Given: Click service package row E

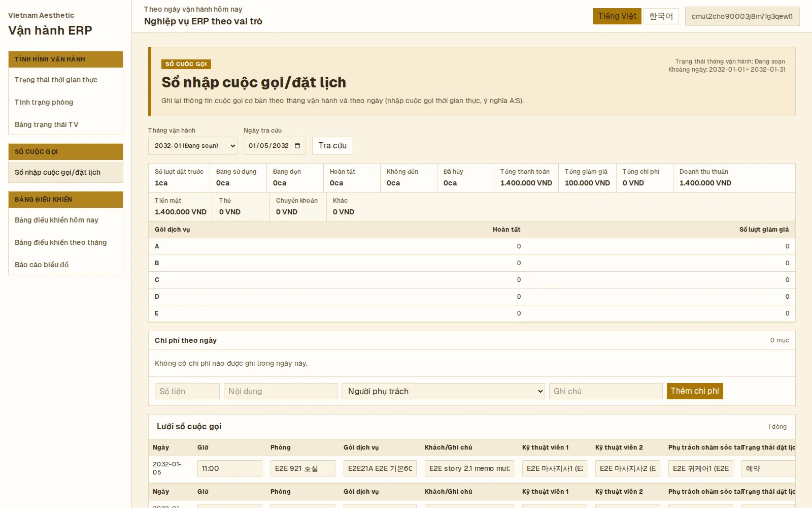Looking at the screenshot, I should tap(472, 313).
